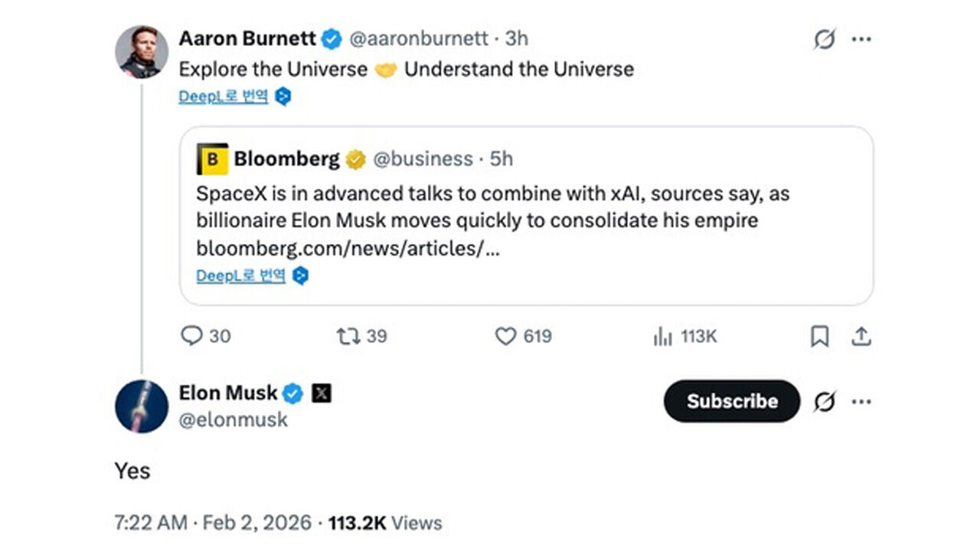The width and height of the screenshot is (980, 551).
Task: Open the bloomberg.com article link
Action: [x=348, y=249]
